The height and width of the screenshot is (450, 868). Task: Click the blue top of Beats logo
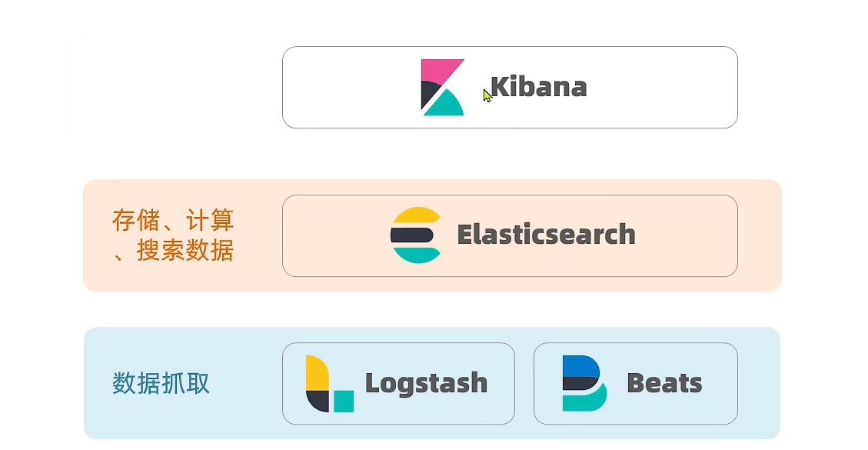(x=580, y=365)
